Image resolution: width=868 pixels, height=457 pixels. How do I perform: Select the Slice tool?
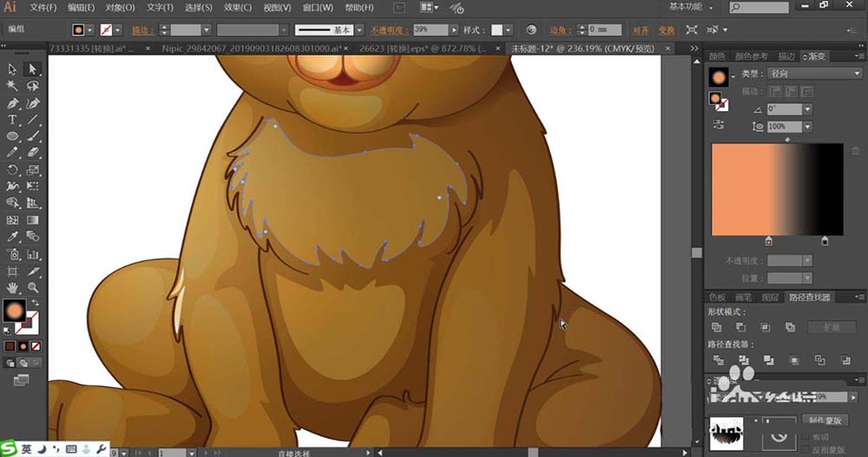click(33, 271)
